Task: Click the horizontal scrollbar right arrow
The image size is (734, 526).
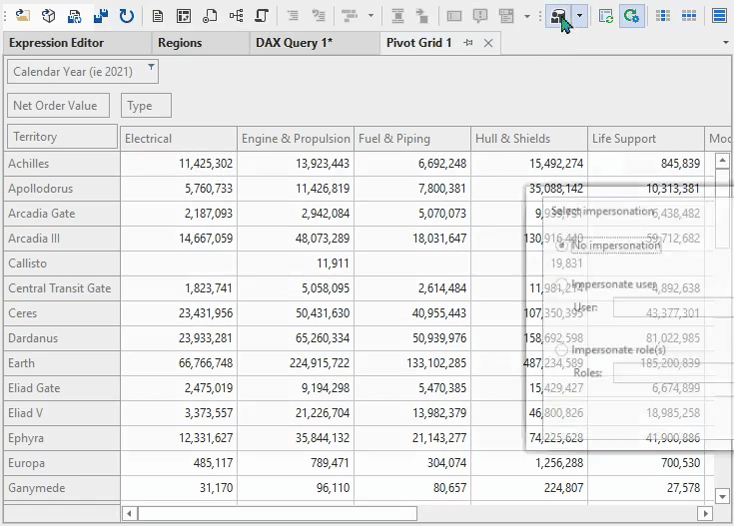Action: tap(705, 514)
